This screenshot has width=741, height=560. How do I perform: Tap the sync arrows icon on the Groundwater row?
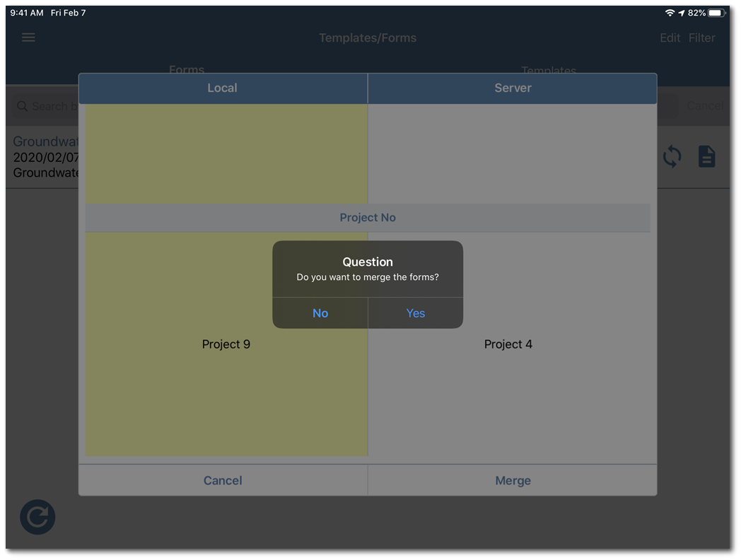(672, 156)
